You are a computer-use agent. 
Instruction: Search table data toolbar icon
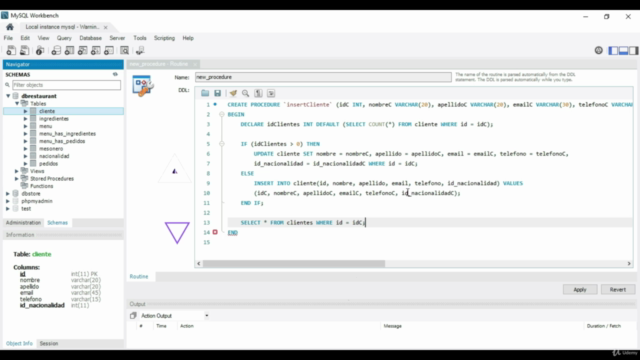(124, 51)
